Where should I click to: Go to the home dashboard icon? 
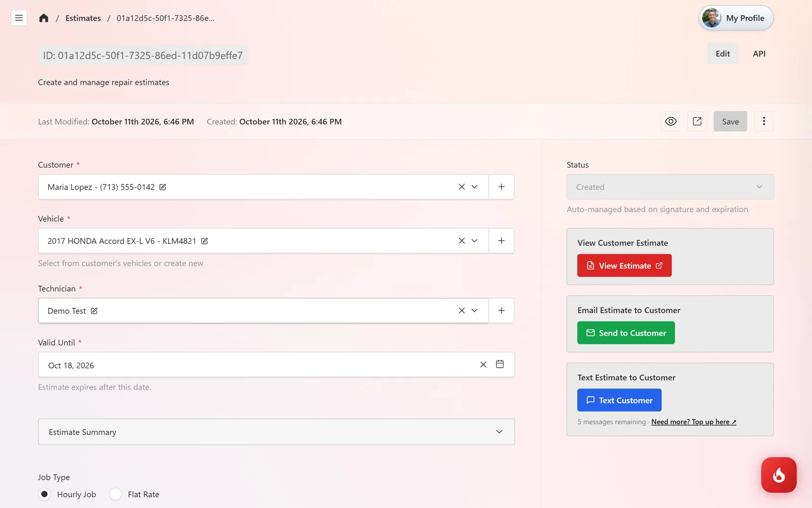click(x=44, y=18)
